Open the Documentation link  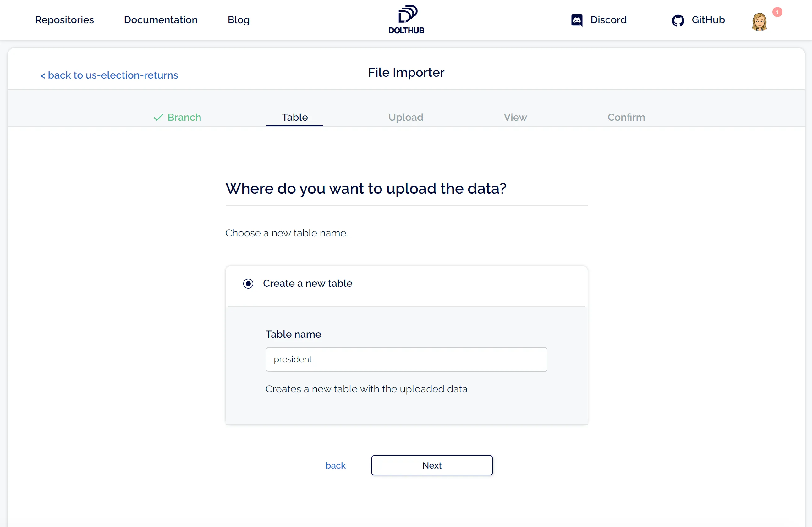pos(160,20)
